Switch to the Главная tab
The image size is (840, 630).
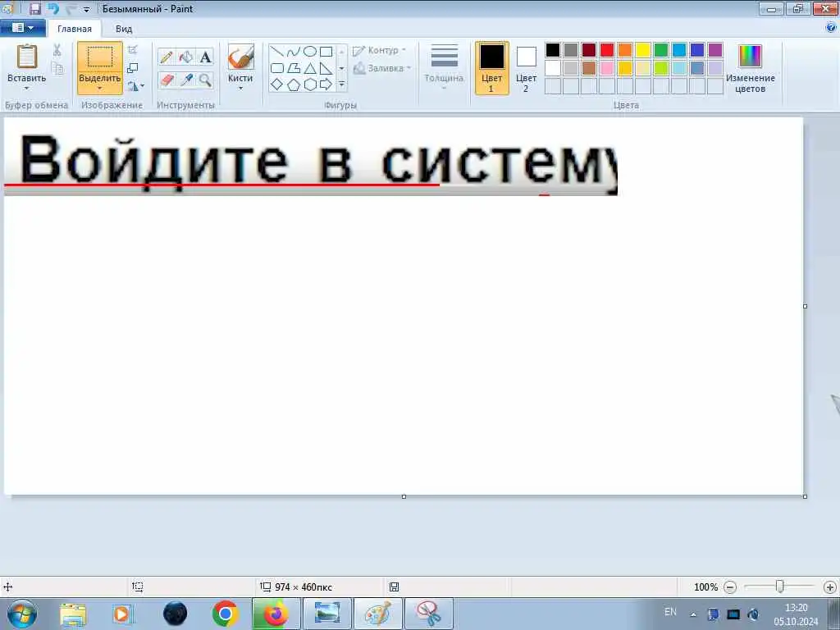coord(75,29)
